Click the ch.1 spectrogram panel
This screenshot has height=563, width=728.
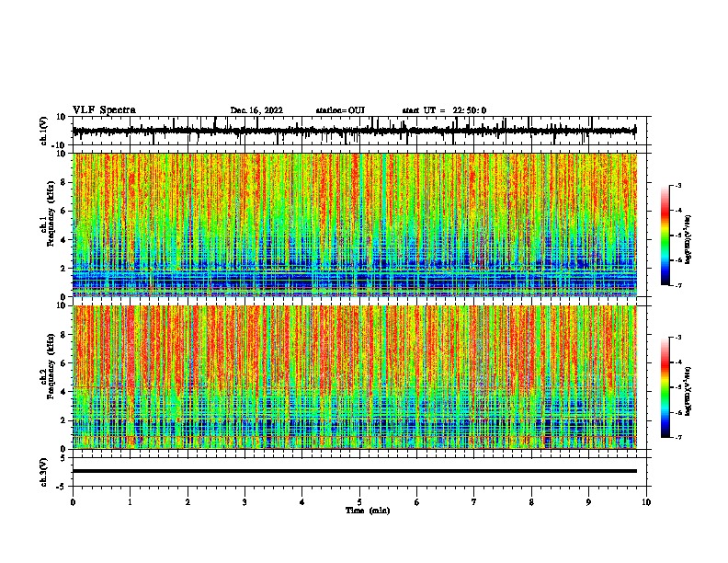(355, 224)
